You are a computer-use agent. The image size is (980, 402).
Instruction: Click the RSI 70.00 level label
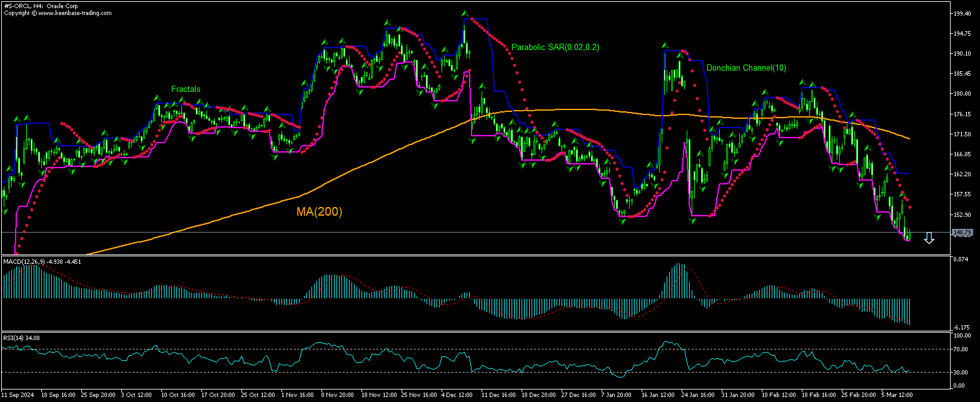pos(962,349)
